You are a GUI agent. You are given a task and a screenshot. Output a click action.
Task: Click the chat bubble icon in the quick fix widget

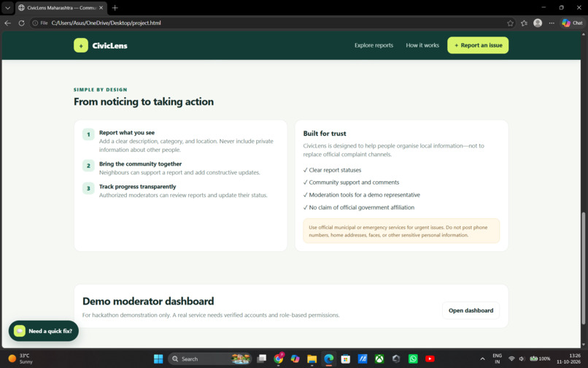[x=20, y=331]
